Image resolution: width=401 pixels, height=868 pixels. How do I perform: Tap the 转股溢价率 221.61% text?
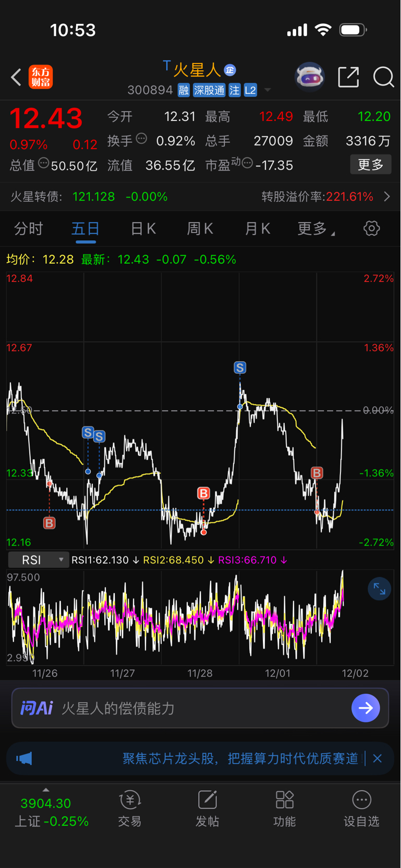(x=318, y=197)
